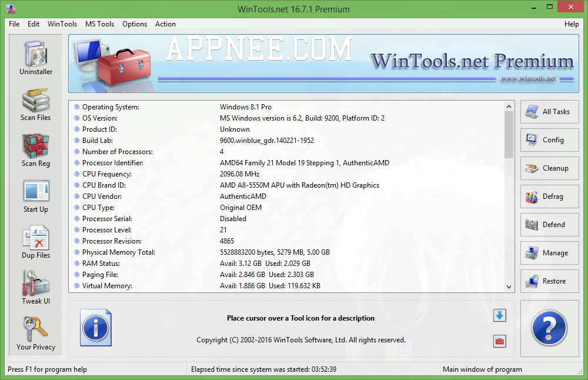Screen dimensions: 588x380
Task: Click the elapsed time status bar entry
Action: click(x=263, y=369)
